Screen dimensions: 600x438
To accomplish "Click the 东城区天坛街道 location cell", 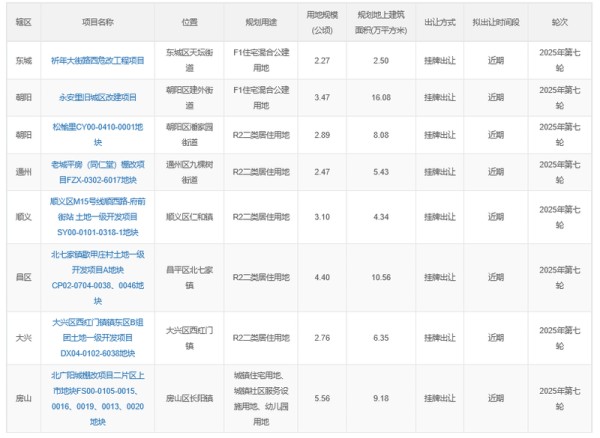I will click(189, 60).
